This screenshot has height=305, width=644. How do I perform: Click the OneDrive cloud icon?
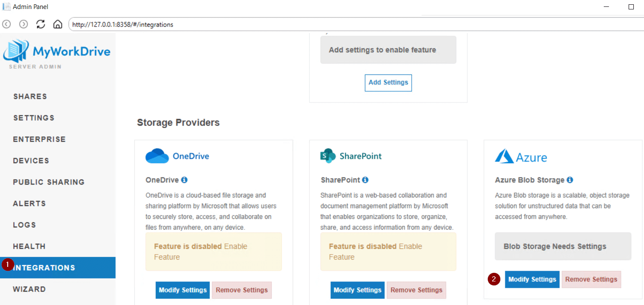pyautogui.click(x=157, y=156)
